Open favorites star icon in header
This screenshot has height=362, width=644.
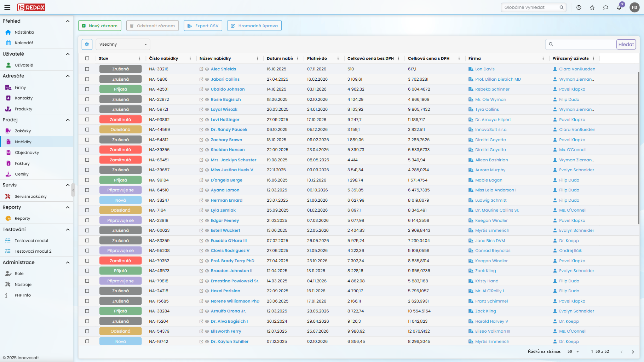tap(592, 7)
